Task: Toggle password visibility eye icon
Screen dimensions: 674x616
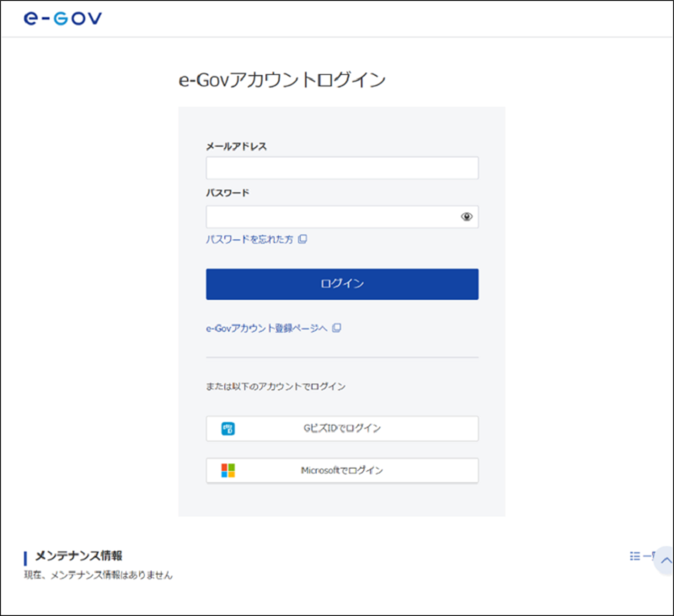Action: click(467, 217)
